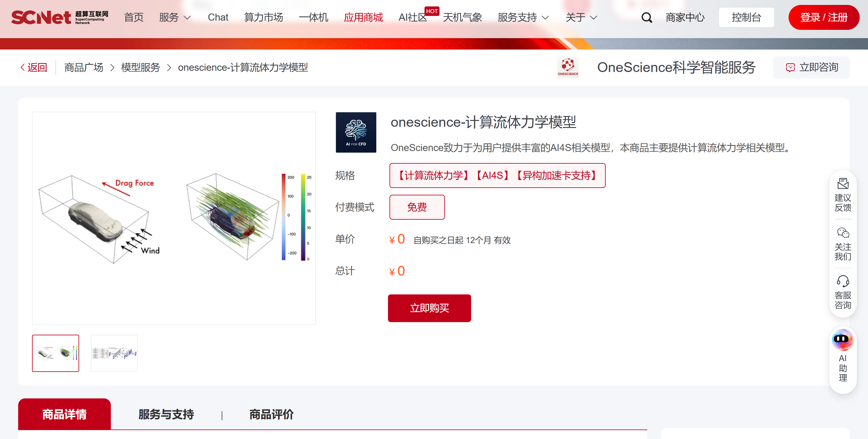This screenshot has width=868, height=439.
Task: Expand the 服务 dropdown menu
Action: coord(175,17)
